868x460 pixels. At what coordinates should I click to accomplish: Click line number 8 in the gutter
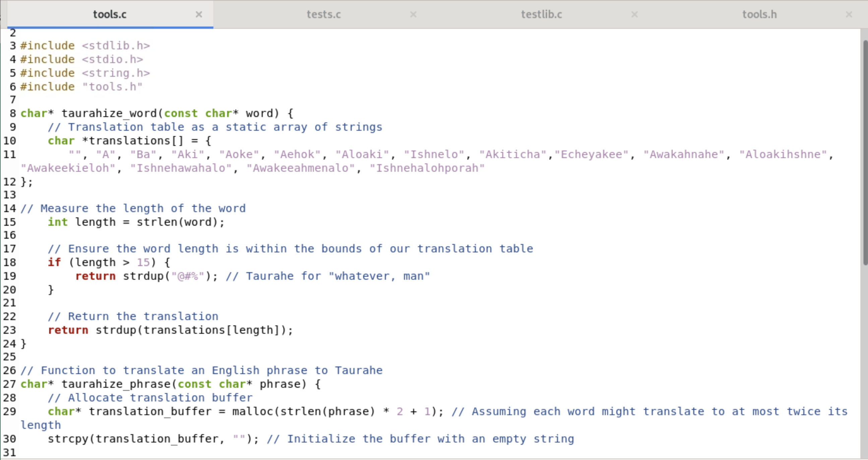click(12, 113)
